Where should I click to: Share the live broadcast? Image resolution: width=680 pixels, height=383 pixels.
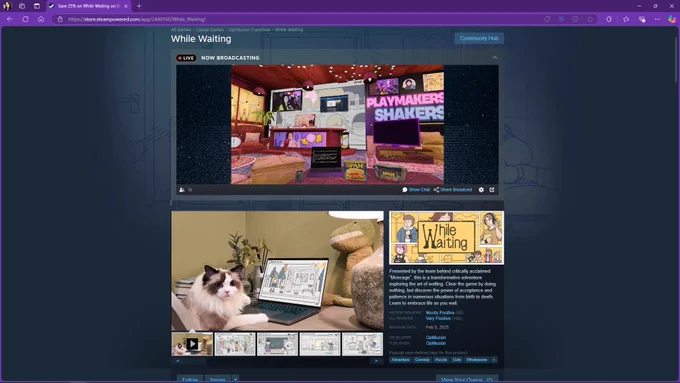(453, 190)
